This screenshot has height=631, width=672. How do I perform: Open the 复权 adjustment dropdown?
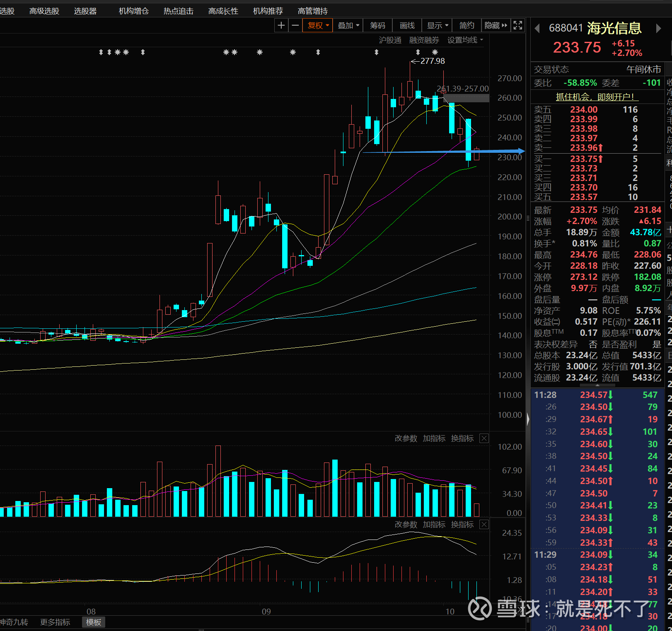coord(318,25)
